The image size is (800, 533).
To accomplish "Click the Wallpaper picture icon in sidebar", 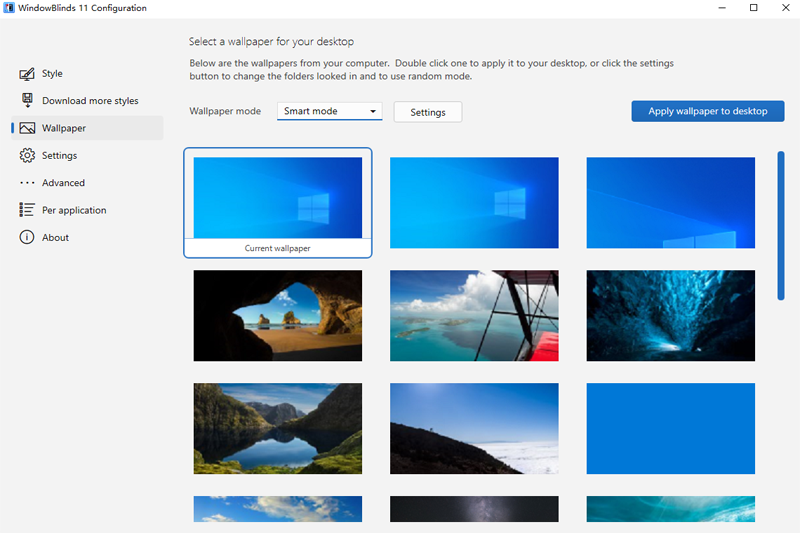I will click(27, 128).
